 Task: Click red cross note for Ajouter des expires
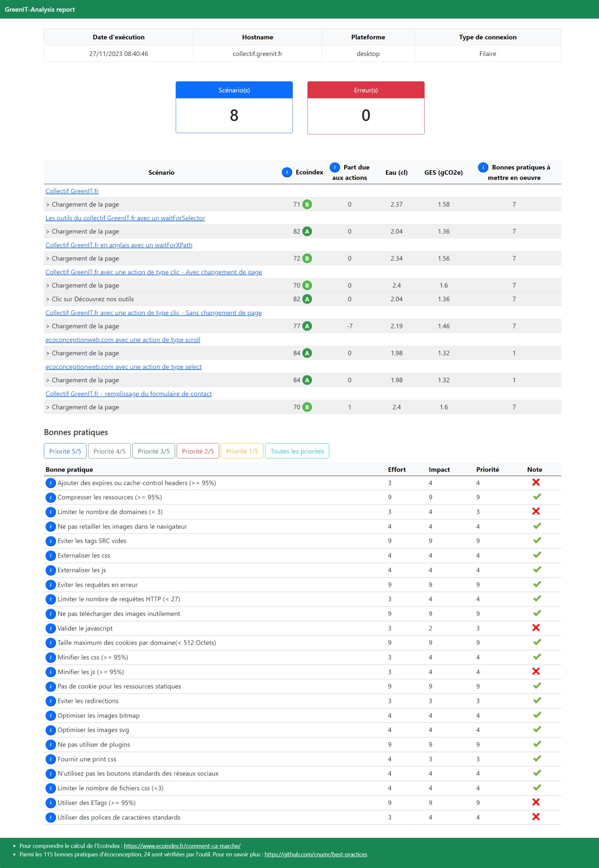pyautogui.click(x=536, y=482)
